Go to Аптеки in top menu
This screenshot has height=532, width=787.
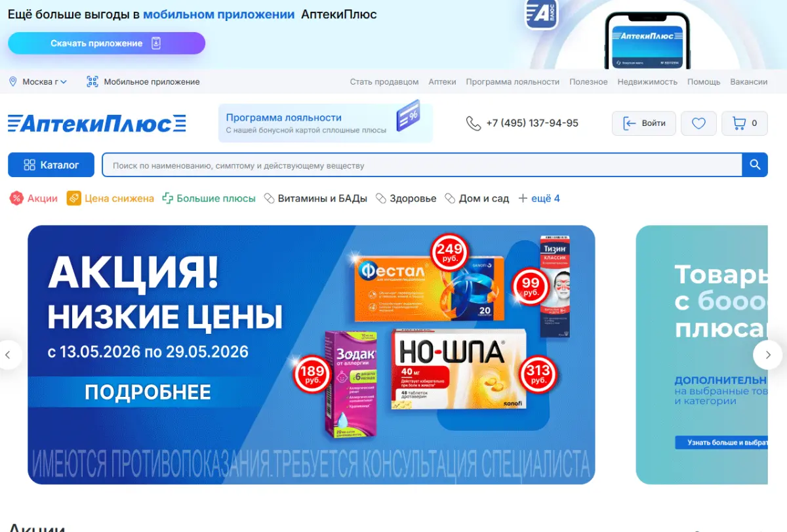[442, 82]
